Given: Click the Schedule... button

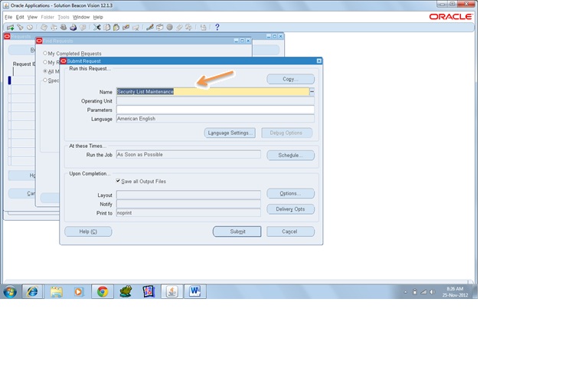Looking at the screenshot, I should pyautogui.click(x=291, y=155).
